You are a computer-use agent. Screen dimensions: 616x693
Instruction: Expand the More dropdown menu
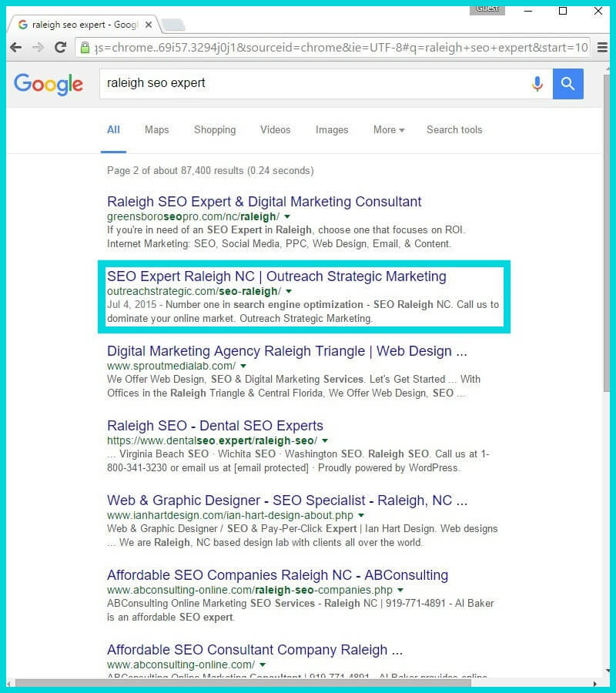pos(389,130)
